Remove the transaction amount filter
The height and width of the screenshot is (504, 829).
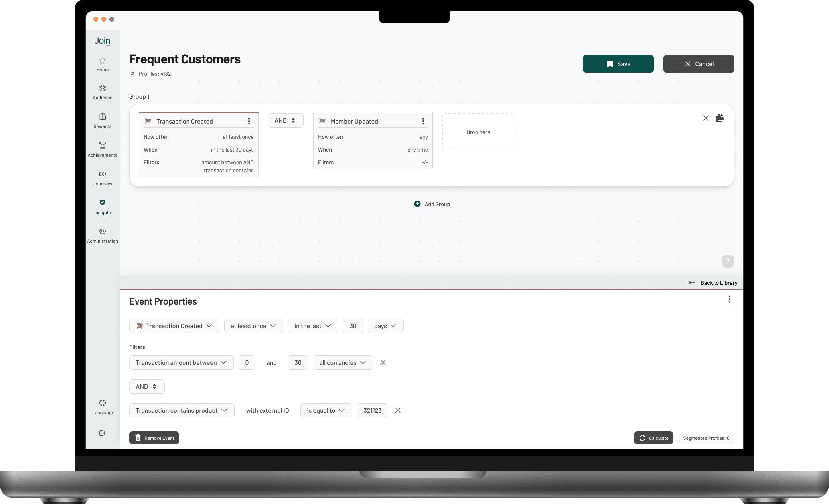[383, 362]
